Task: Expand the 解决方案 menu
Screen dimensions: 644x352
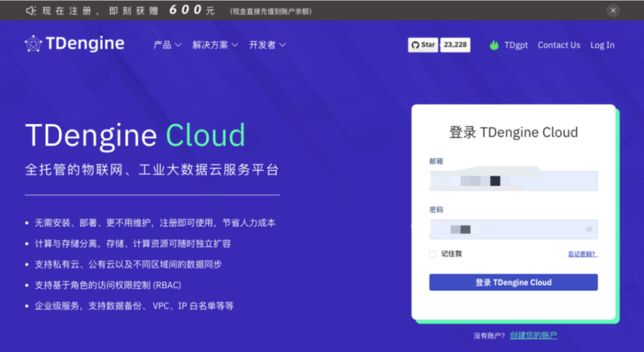Action: [x=215, y=45]
